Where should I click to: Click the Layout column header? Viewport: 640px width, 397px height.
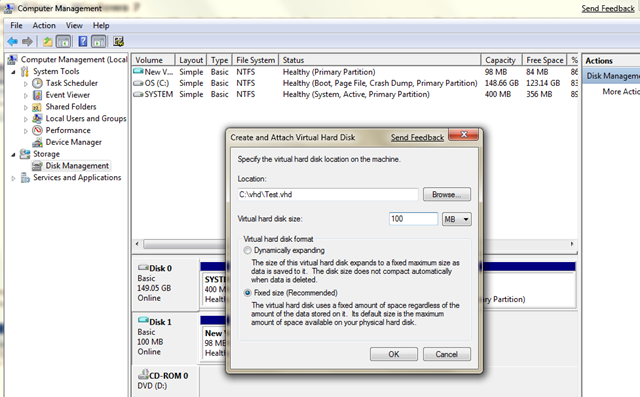(x=191, y=60)
